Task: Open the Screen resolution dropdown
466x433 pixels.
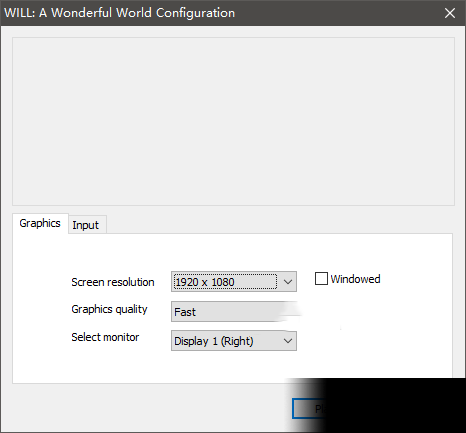Action: tap(234, 282)
